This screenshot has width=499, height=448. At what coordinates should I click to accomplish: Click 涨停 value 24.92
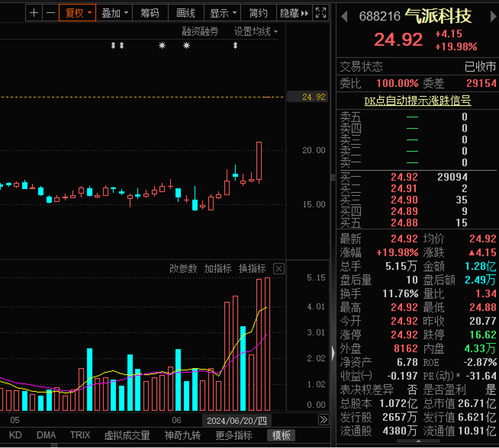click(x=404, y=335)
